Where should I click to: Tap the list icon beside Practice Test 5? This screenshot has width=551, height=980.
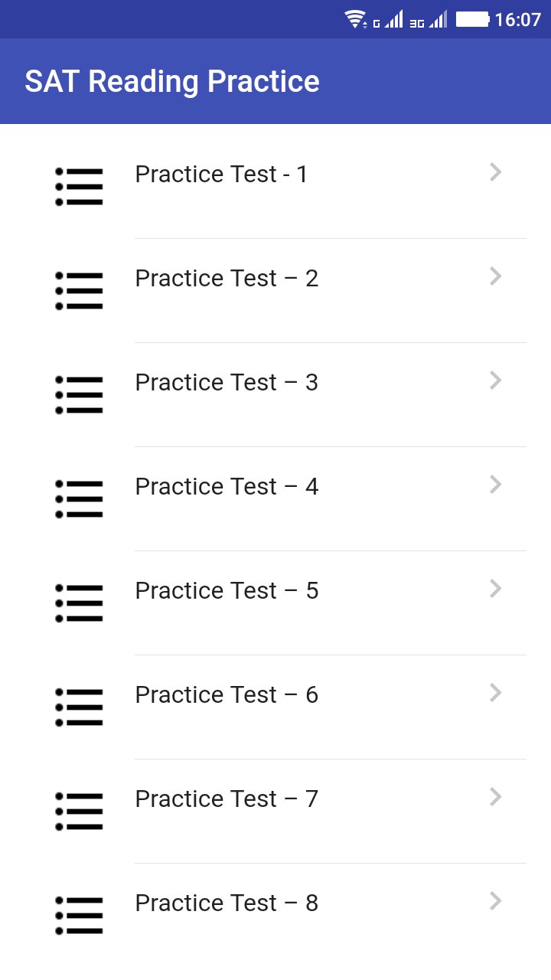[79, 603]
